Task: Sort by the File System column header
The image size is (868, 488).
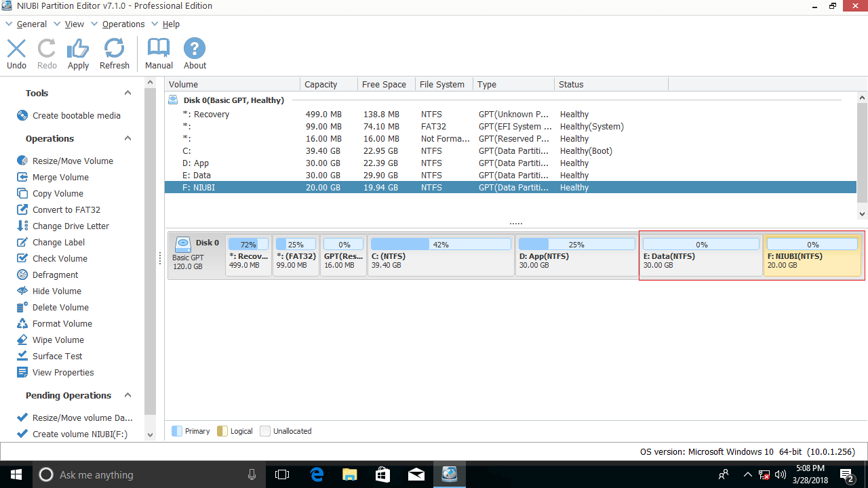Action: 444,84
